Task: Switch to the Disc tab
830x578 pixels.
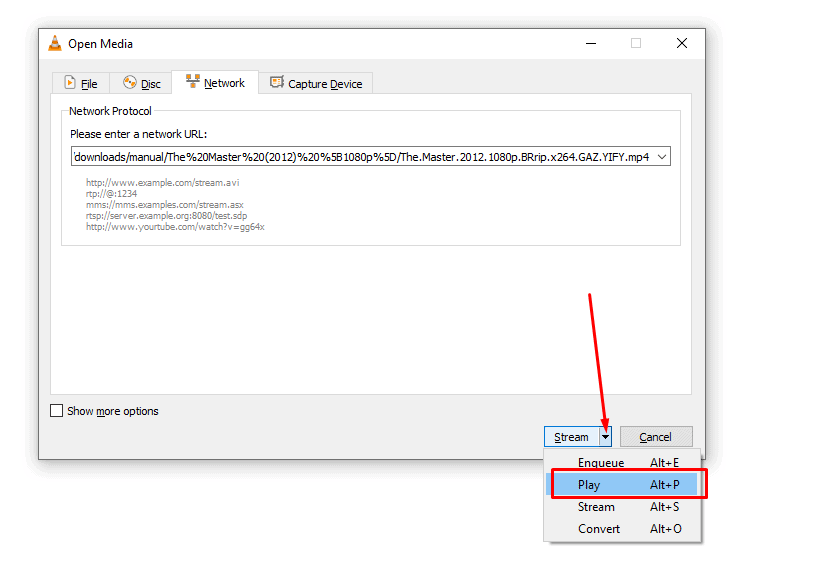Action: click(x=141, y=83)
